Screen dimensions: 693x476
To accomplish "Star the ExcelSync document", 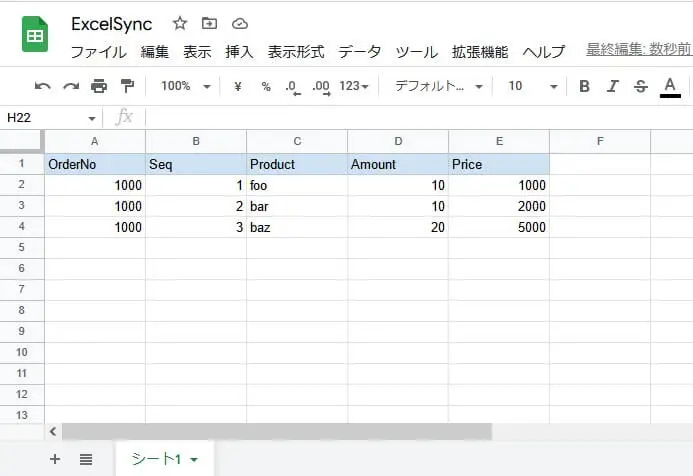I will [x=179, y=23].
